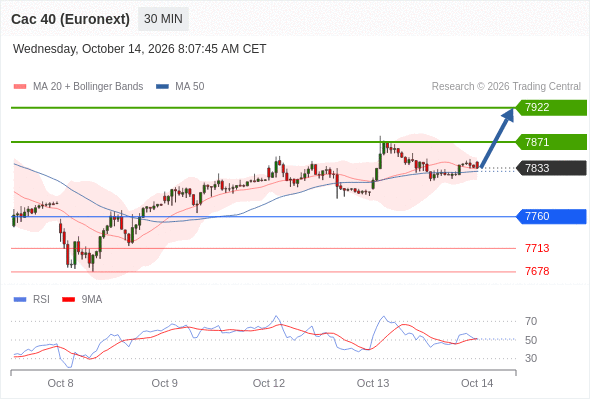Click the MA 50 legend label
Viewport: 590px width, 400px height.
[190, 87]
